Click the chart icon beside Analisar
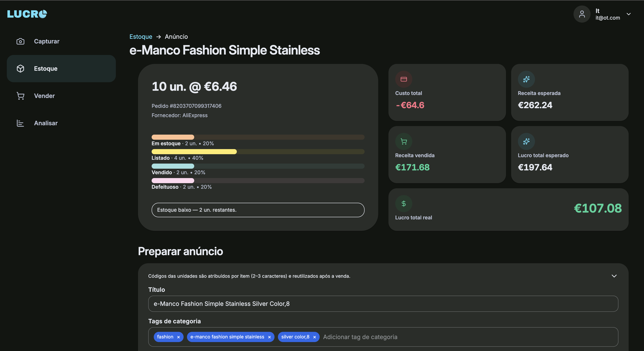644x351 pixels. [x=20, y=123]
